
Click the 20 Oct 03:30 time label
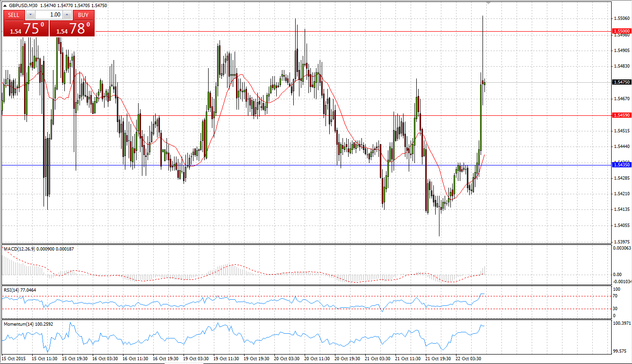click(287, 359)
